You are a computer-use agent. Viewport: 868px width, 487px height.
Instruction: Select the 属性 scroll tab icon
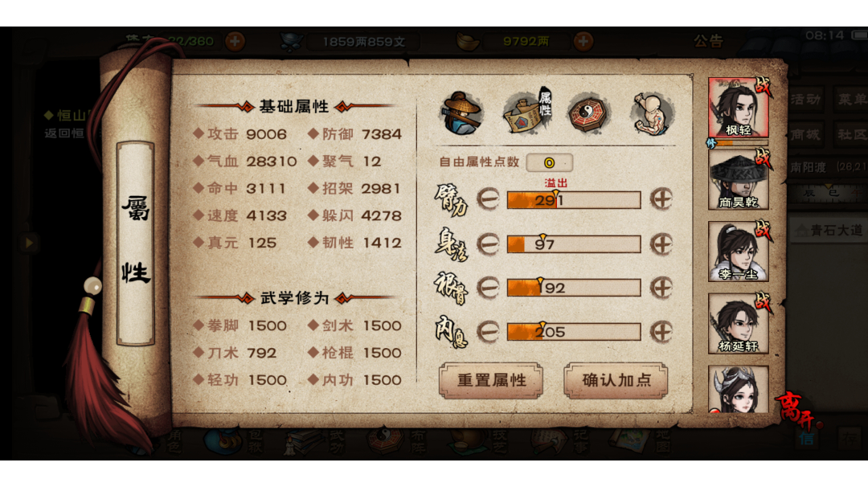pos(527,111)
